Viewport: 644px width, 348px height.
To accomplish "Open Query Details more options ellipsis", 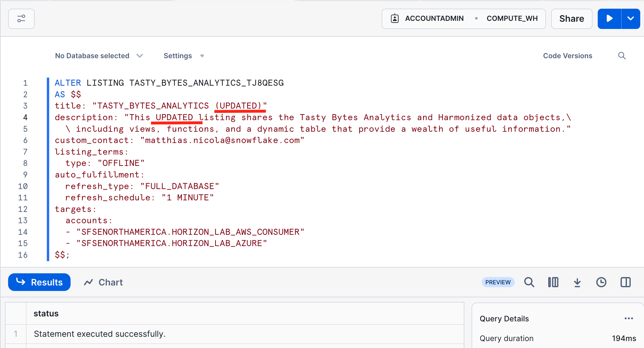I will [629, 318].
